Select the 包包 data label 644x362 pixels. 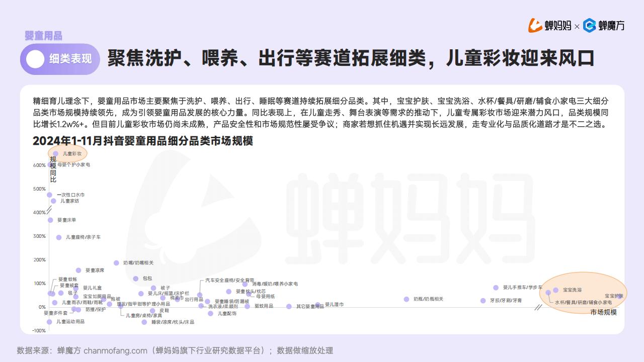coord(147,278)
